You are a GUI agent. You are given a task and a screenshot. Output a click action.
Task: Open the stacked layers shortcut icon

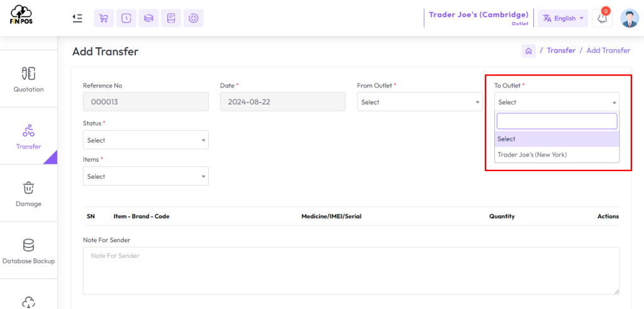point(148,18)
